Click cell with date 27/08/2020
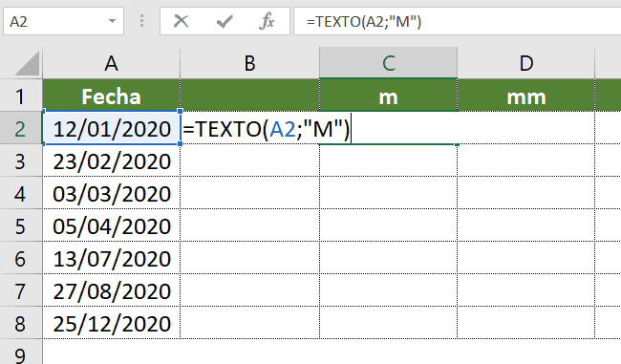The width and height of the screenshot is (621, 364). [x=111, y=290]
